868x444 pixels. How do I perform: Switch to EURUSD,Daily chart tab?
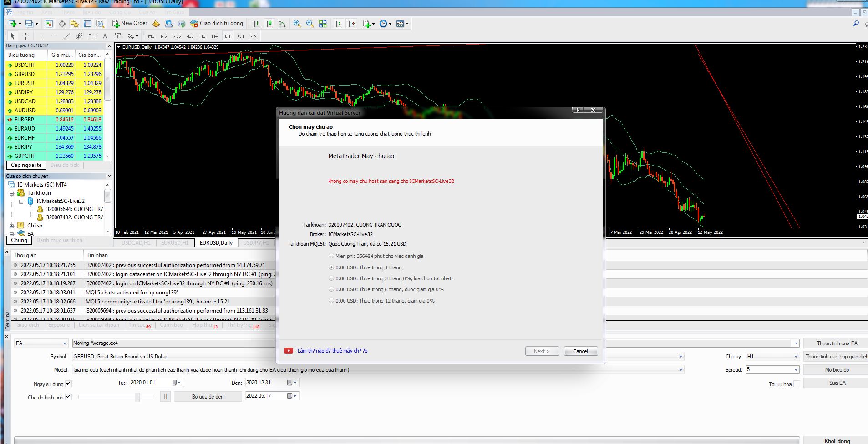[216, 243]
